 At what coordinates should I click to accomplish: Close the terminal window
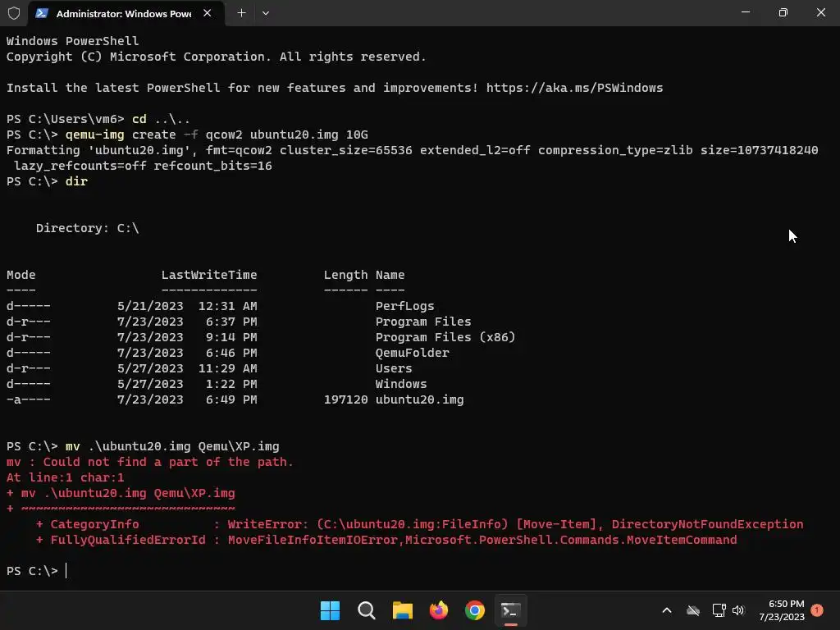pos(820,12)
